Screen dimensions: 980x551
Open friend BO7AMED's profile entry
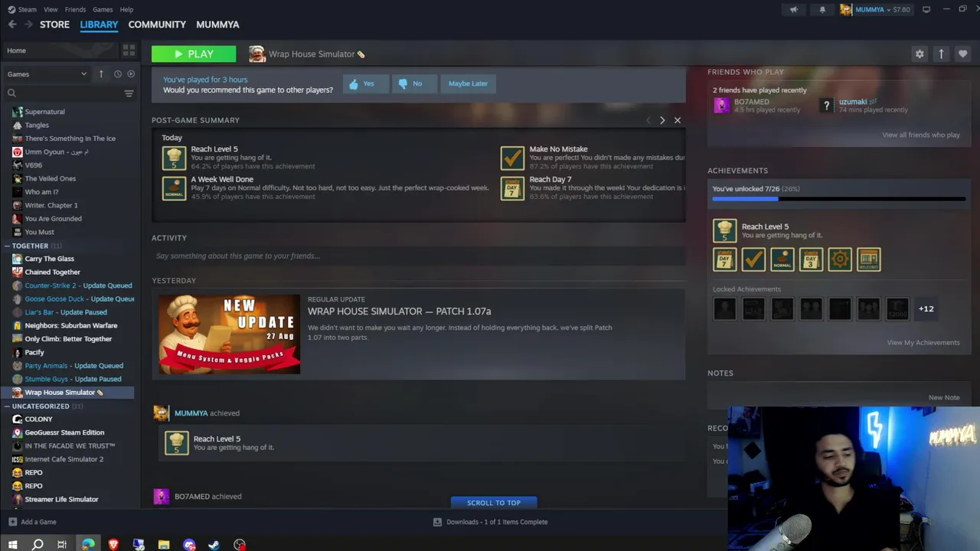click(756, 106)
